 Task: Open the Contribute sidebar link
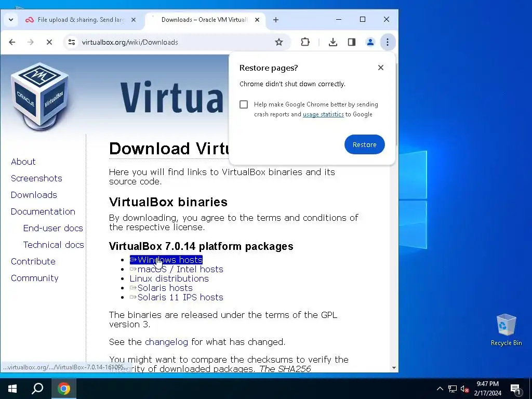(x=33, y=262)
